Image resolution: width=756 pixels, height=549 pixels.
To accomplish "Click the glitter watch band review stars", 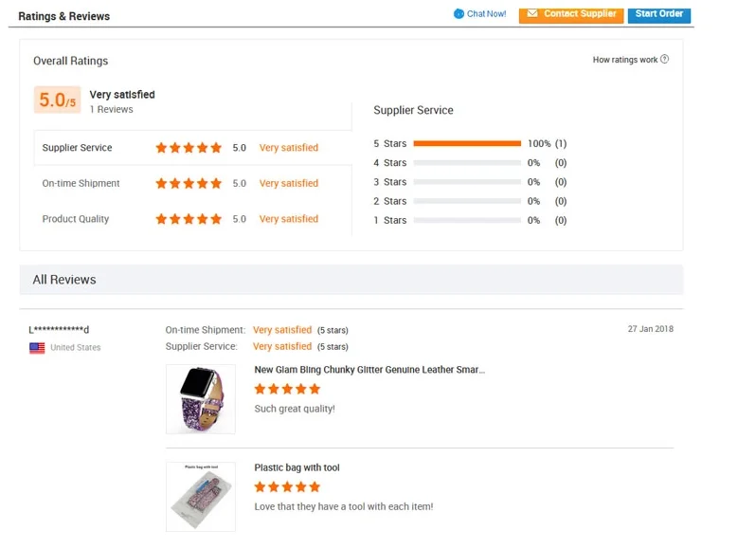I will [287, 389].
